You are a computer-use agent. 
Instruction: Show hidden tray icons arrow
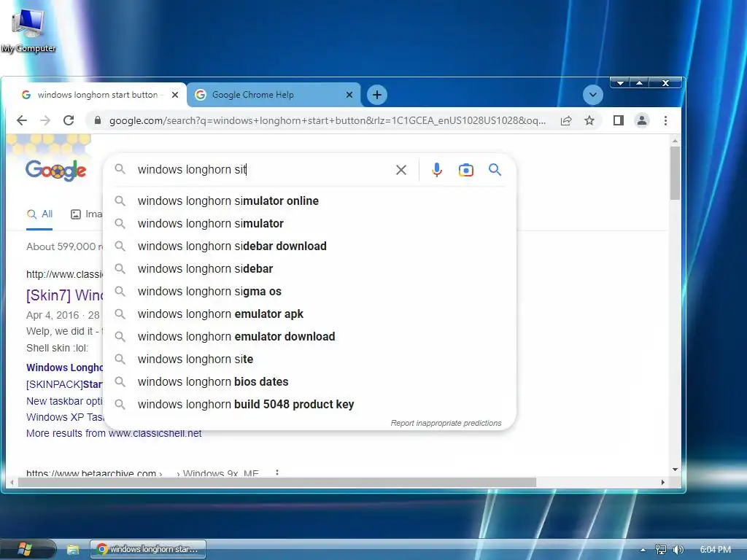click(643, 550)
